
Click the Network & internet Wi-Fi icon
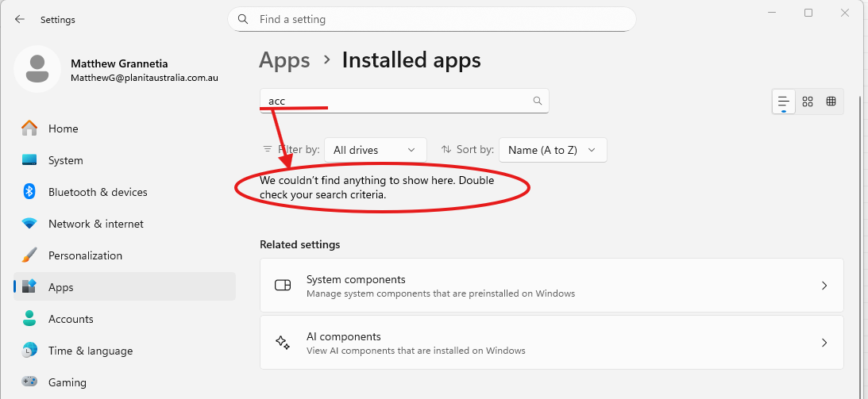click(x=29, y=224)
